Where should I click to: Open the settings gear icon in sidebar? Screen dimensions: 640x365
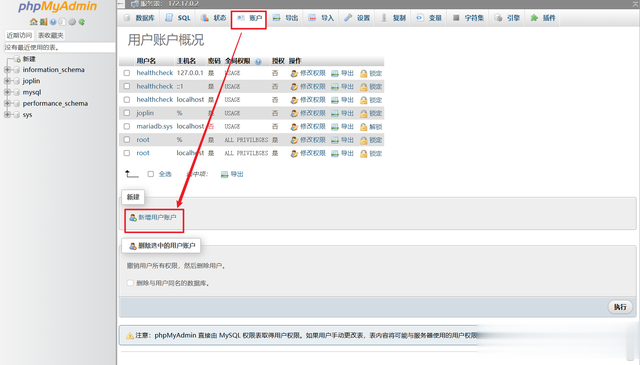[x=72, y=22]
